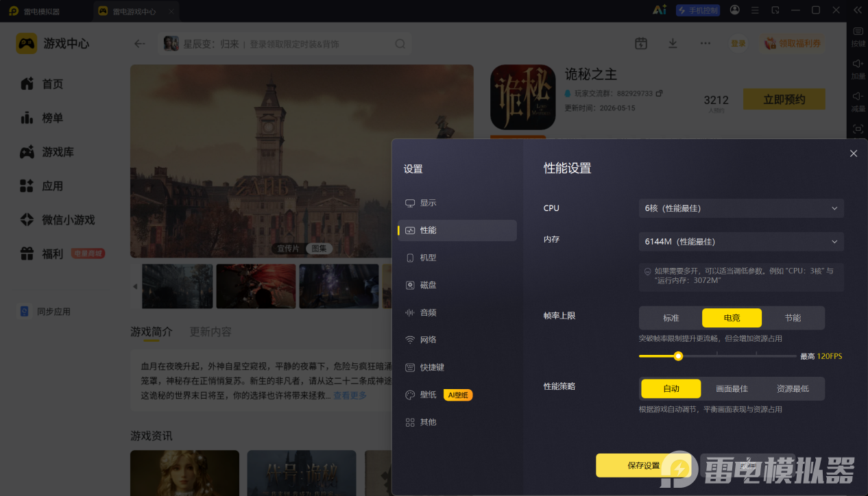Click 同步应用 in sidebar

(x=45, y=312)
